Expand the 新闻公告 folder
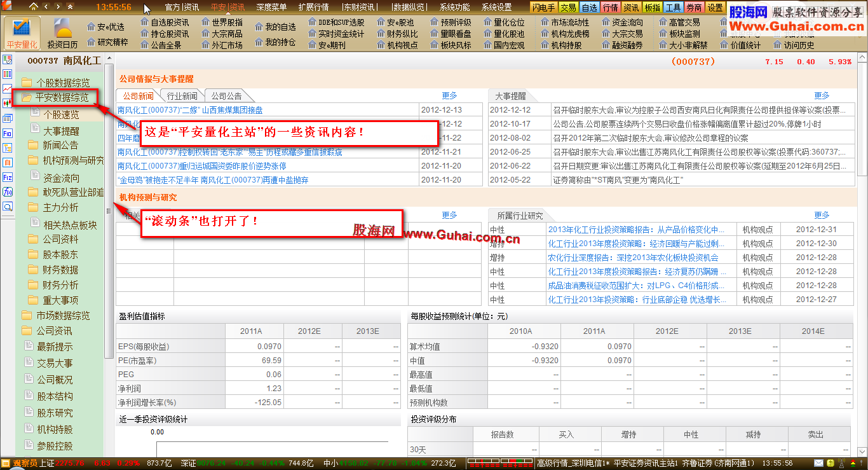 coord(53,145)
